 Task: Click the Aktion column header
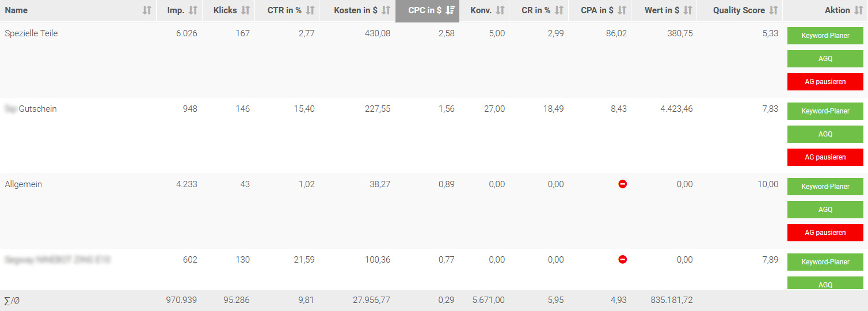(837, 10)
